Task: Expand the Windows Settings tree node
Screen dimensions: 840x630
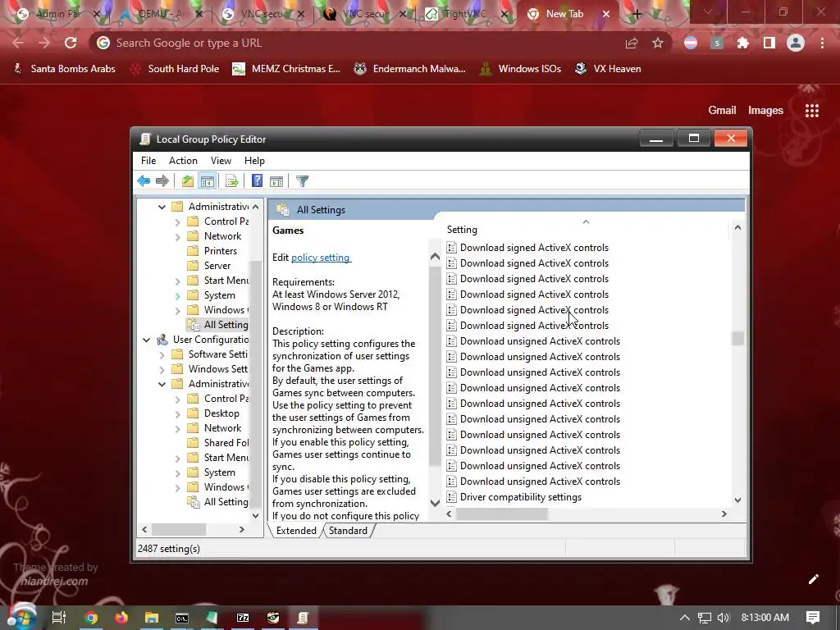Action: coord(162,369)
